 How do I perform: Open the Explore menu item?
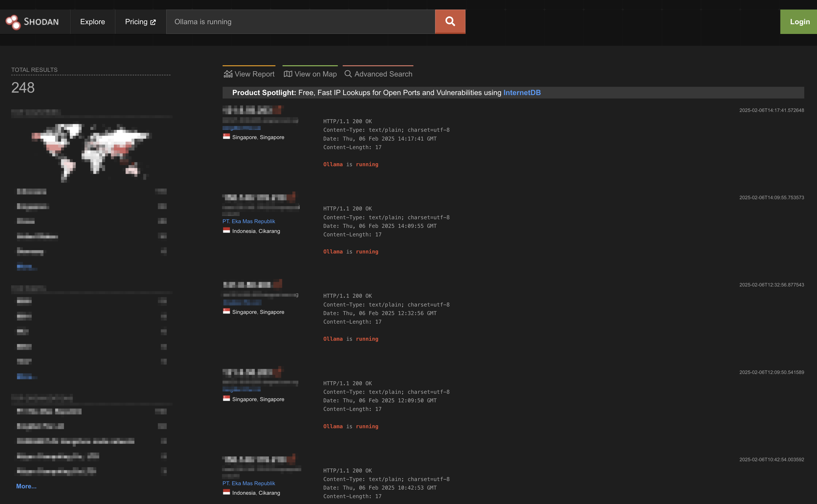92,22
